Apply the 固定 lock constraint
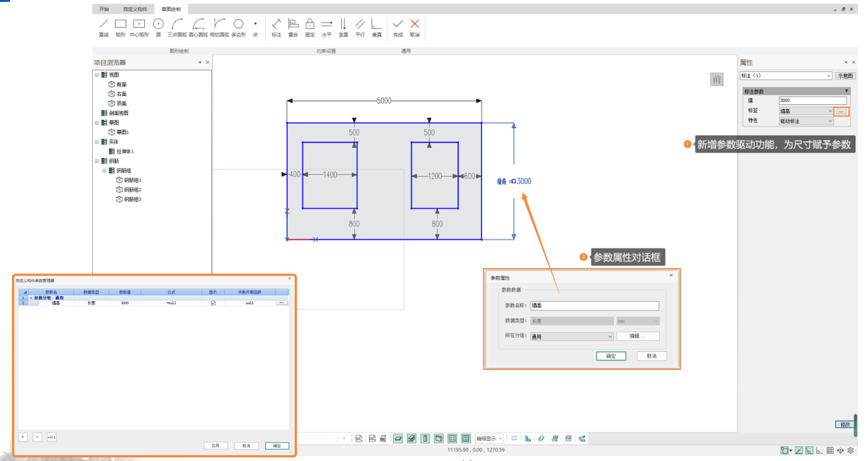 (x=310, y=25)
